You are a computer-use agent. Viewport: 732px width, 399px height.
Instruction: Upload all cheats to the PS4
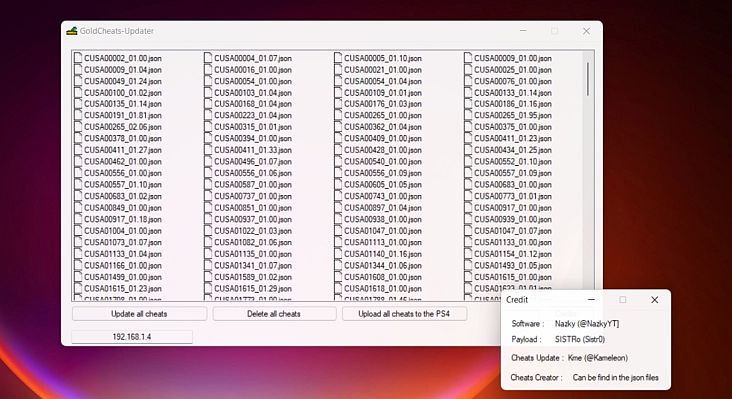pos(404,314)
